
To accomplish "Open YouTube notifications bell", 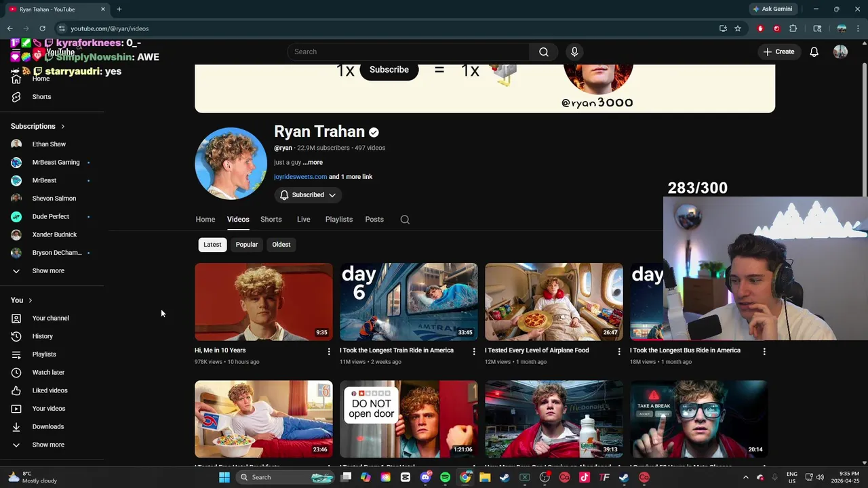I will click(x=814, y=52).
